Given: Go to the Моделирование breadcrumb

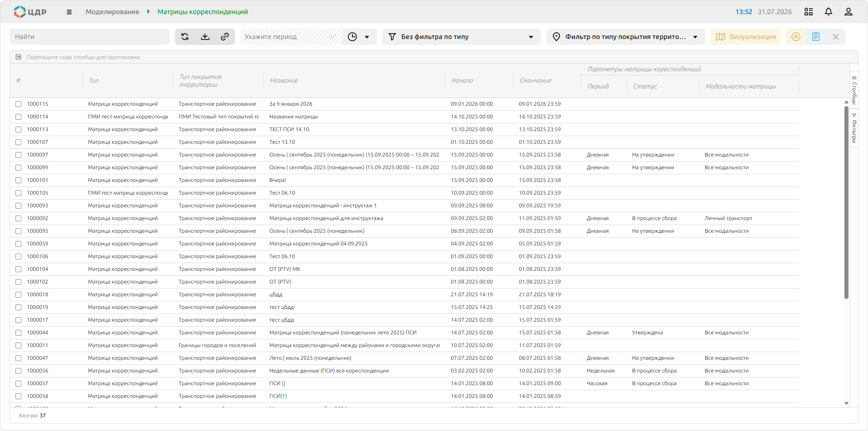Looking at the screenshot, I should coord(112,12).
